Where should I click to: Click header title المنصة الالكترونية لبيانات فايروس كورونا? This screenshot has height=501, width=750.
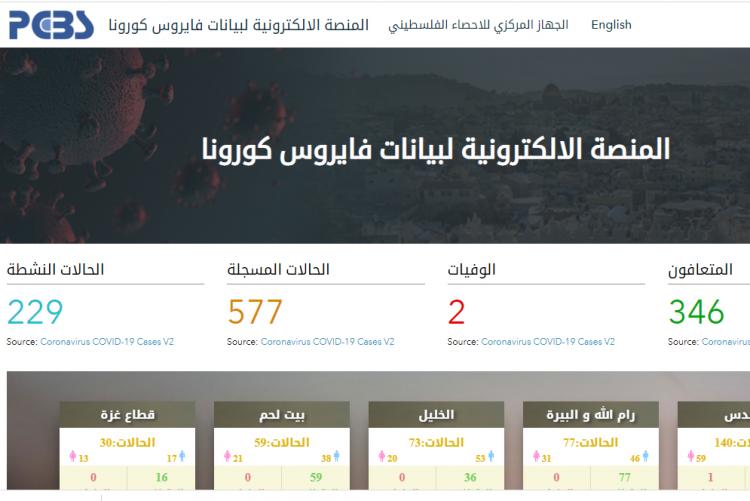pos(239,25)
